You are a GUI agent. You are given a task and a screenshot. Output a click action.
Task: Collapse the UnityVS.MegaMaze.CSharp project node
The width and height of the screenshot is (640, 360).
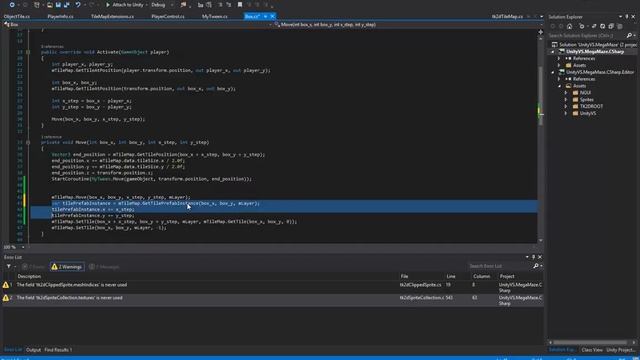pyautogui.click(x=553, y=52)
